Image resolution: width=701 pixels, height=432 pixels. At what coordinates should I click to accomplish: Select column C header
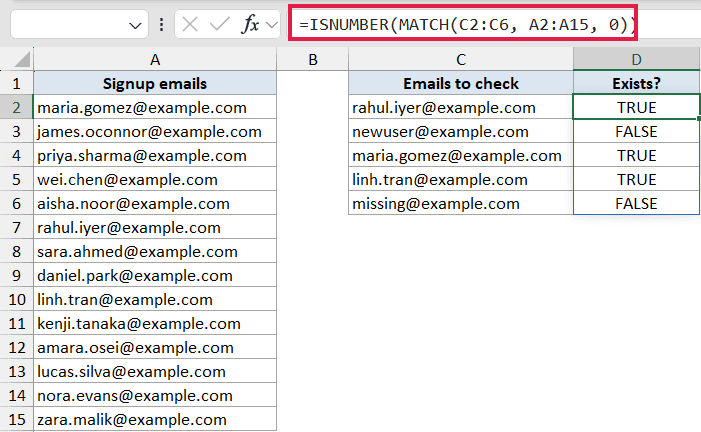coord(461,59)
